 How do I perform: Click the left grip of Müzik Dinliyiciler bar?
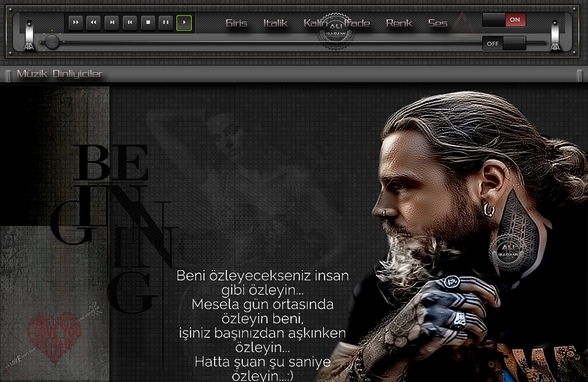pyautogui.click(x=8, y=75)
